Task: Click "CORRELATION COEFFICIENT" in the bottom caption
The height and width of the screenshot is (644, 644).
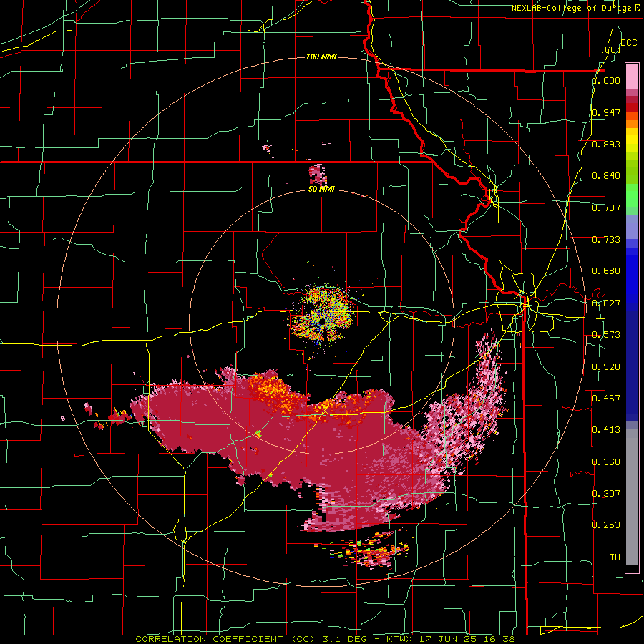Action: pyautogui.click(x=209, y=639)
